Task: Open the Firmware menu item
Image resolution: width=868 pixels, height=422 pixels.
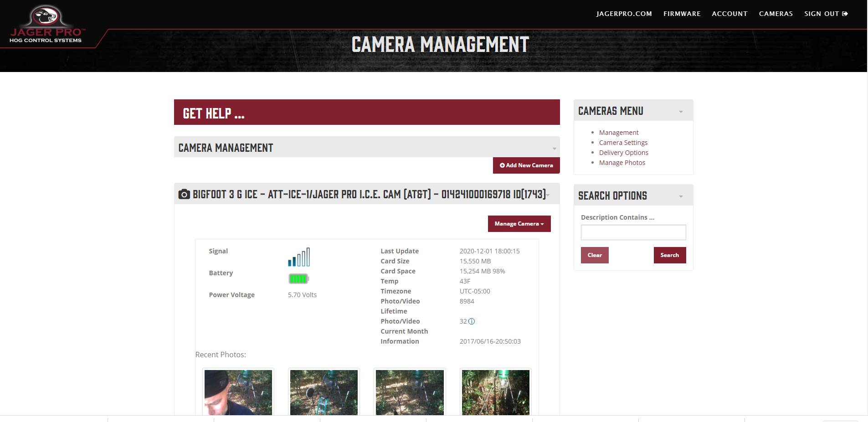Action: click(x=682, y=14)
